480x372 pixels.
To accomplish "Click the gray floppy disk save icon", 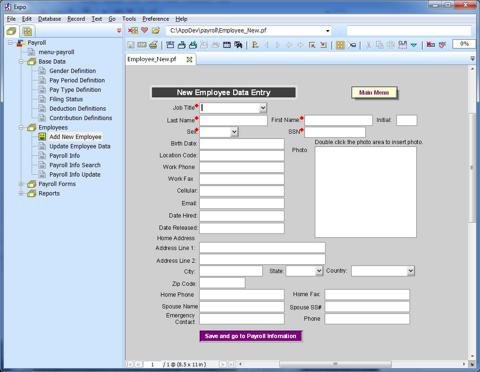I will 131,44.
